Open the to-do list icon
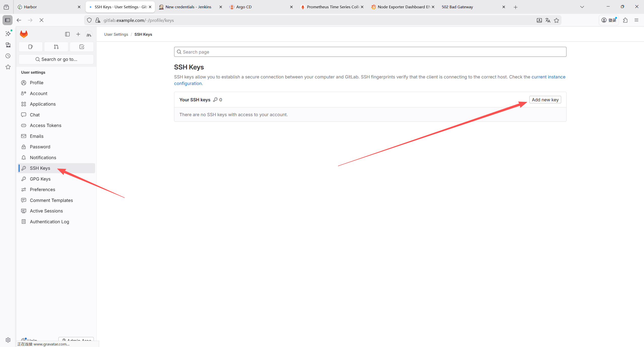This screenshot has width=644, height=347. point(82,47)
